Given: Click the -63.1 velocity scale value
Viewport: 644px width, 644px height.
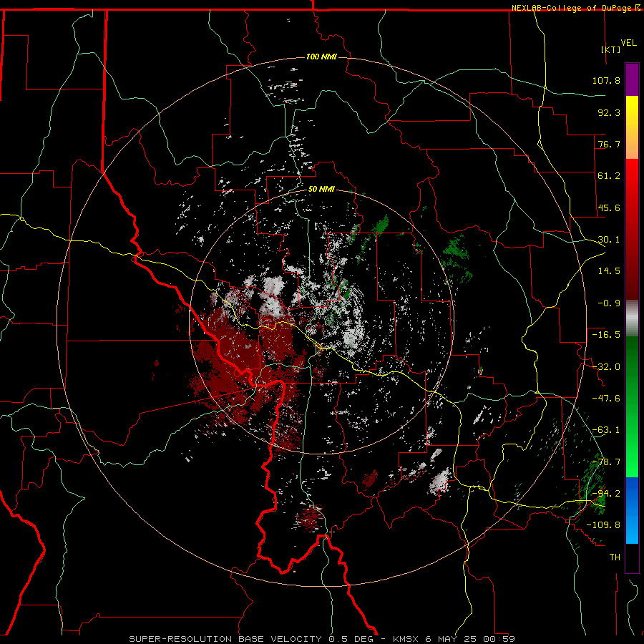Looking at the screenshot, I should click(606, 430).
